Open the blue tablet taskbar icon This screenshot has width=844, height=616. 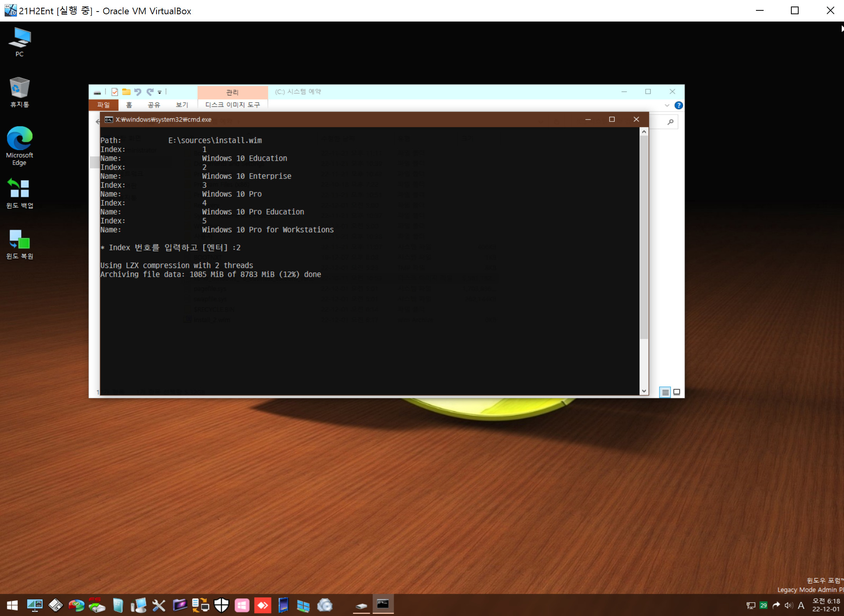(x=283, y=606)
